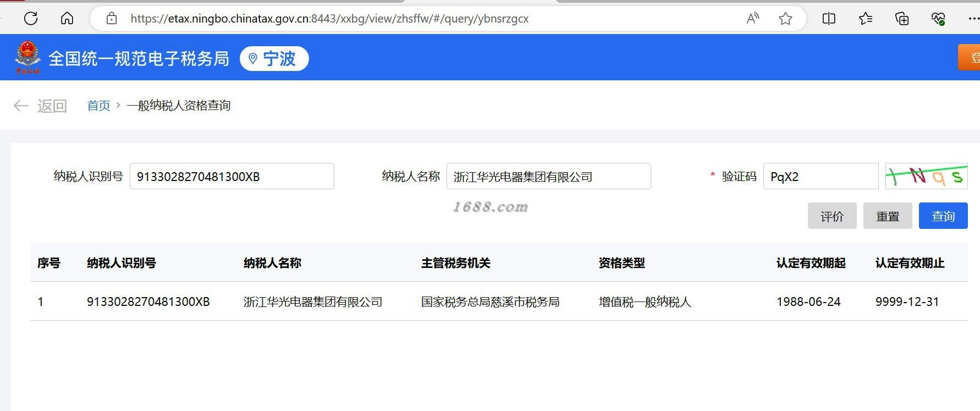Viewport: 980px width, 411px height.
Task: Click the 纳税人识别号 input field
Action: click(x=232, y=176)
